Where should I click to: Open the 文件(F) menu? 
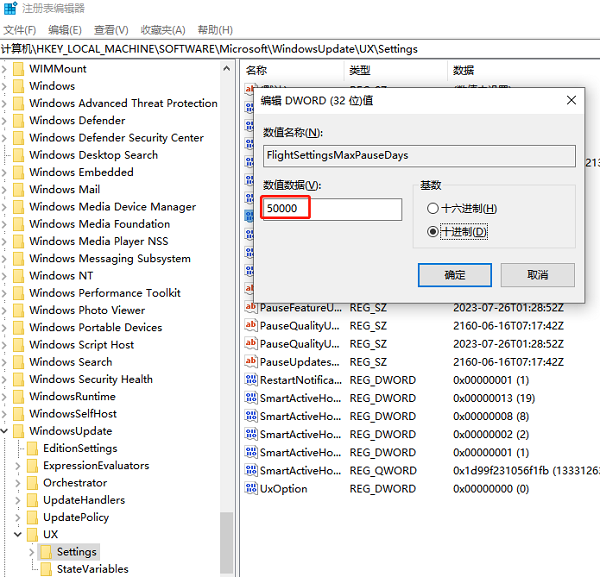tap(20, 30)
